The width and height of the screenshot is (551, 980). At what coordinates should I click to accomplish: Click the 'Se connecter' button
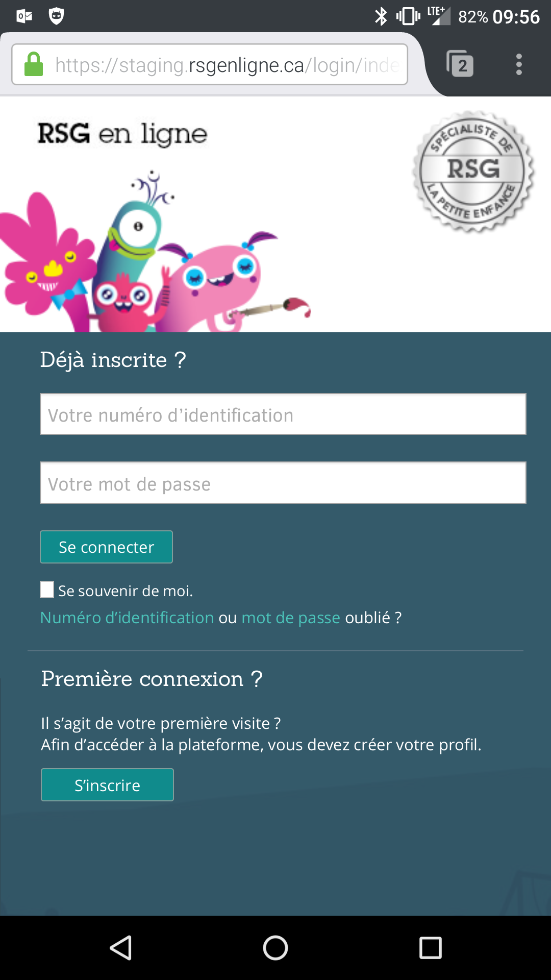[106, 547]
